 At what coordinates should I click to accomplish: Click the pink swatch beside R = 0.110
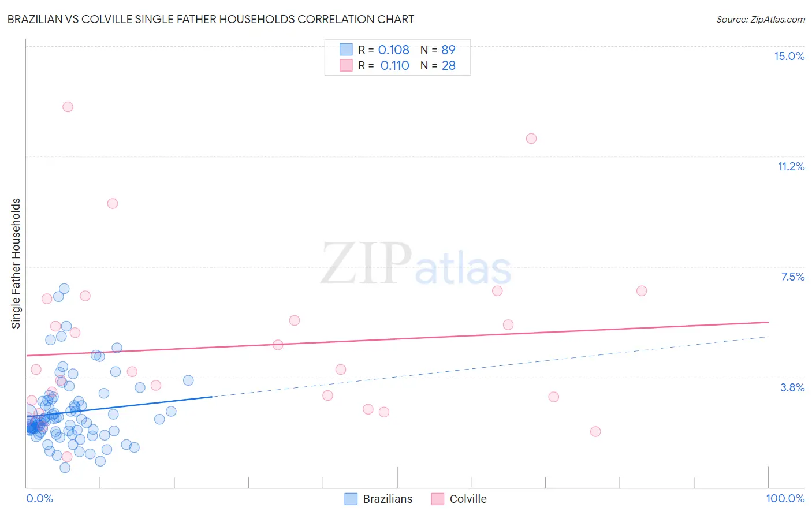coord(346,65)
